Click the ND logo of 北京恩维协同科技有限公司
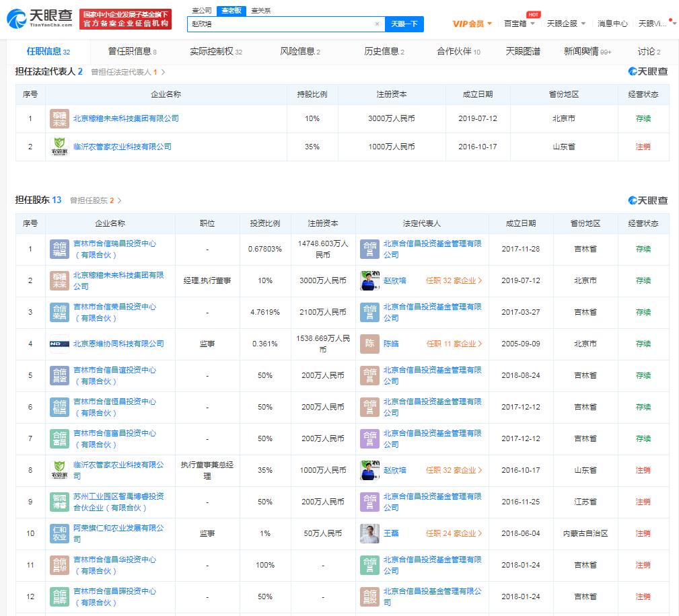 [x=59, y=344]
